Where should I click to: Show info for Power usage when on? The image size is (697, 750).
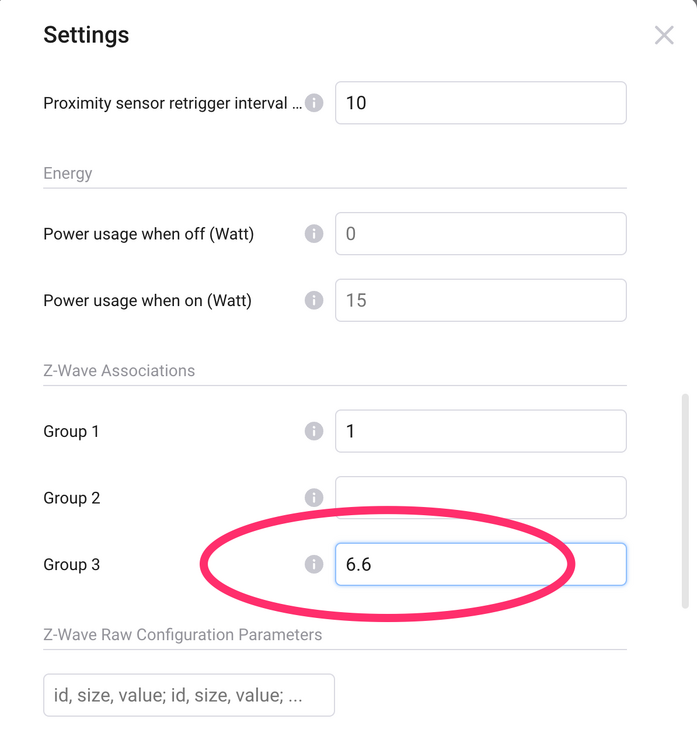(x=314, y=300)
